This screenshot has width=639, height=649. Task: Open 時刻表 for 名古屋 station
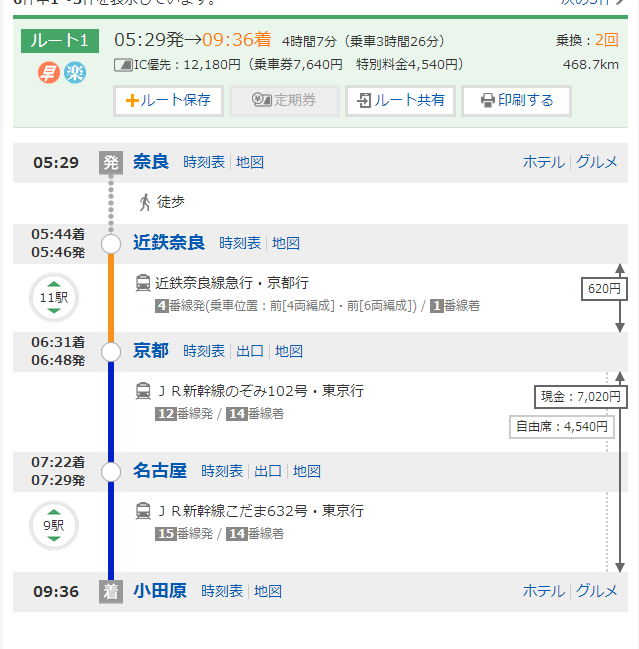coord(222,471)
